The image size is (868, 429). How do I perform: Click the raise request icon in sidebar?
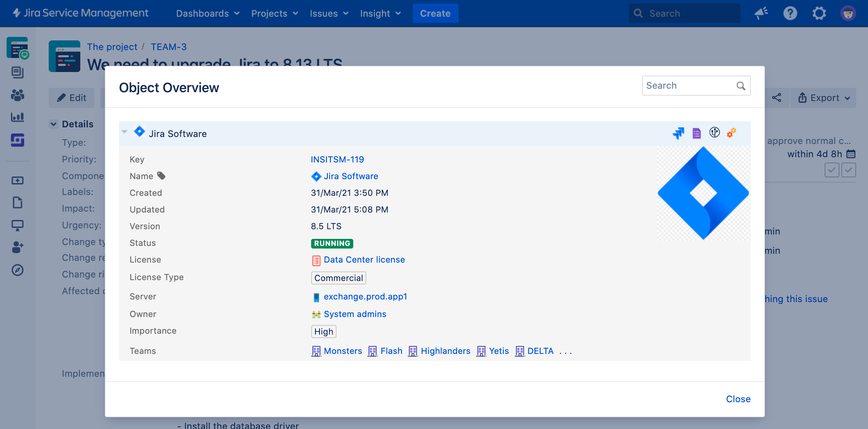[x=18, y=180]
